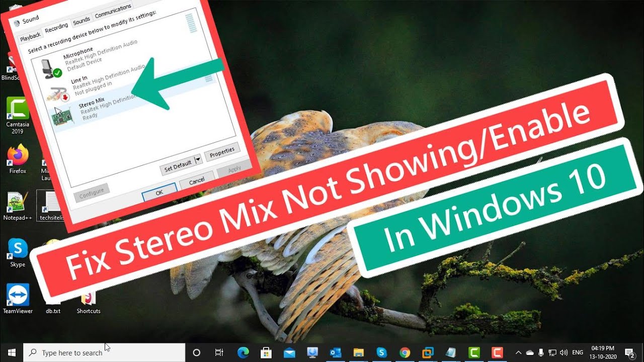644x362 pixels.
Task: Select the Notepad++ desktop shortcut
Action: tap(18, 206)
